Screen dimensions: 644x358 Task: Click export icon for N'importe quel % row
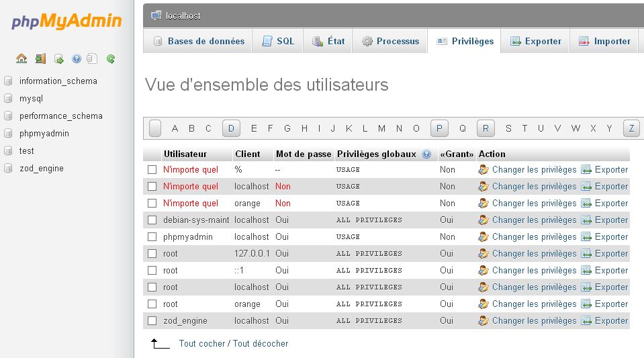586,169
